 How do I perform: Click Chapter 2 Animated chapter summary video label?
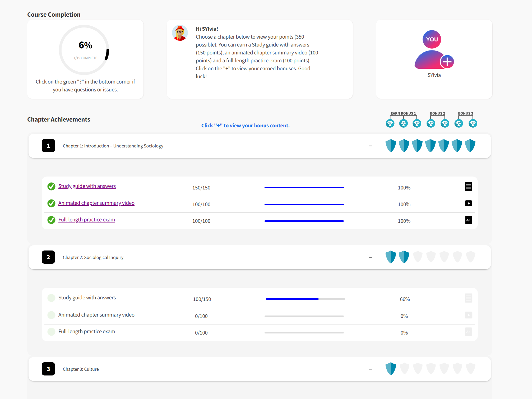(96, 315)
